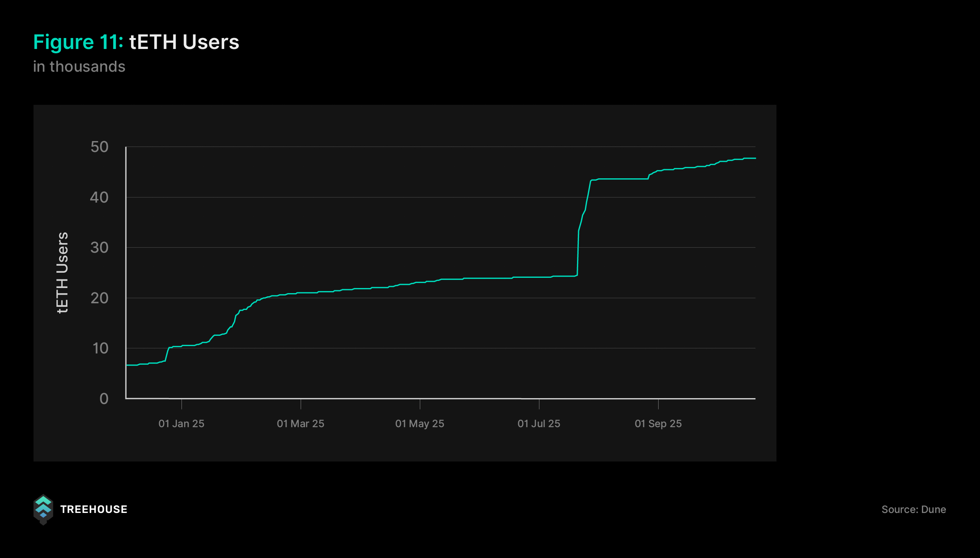Viewport: 980px width, 558px height.
Task: Click the 30 y-axis value
Action: [99, 248]
